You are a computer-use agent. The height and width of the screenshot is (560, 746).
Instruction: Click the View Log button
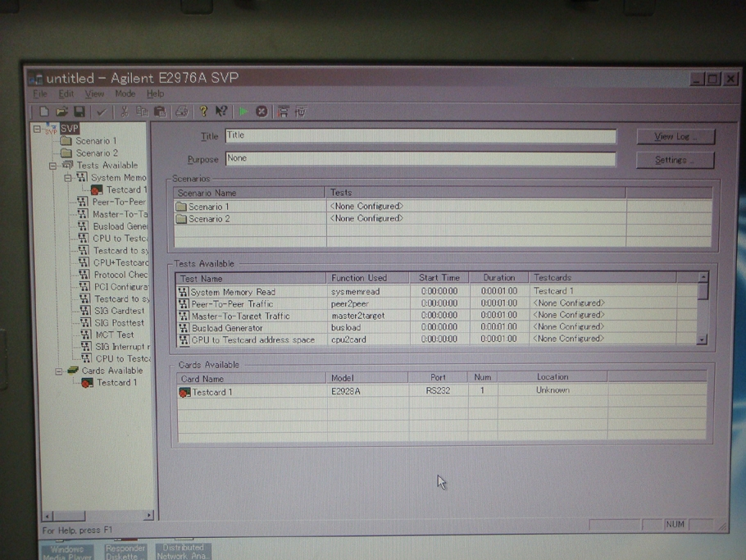(x=675, y=137)
